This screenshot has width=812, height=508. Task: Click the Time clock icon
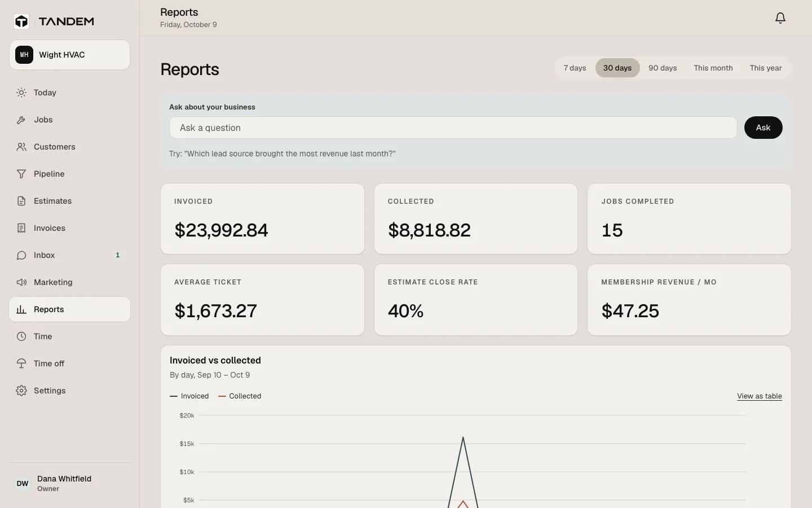[21, 336]
